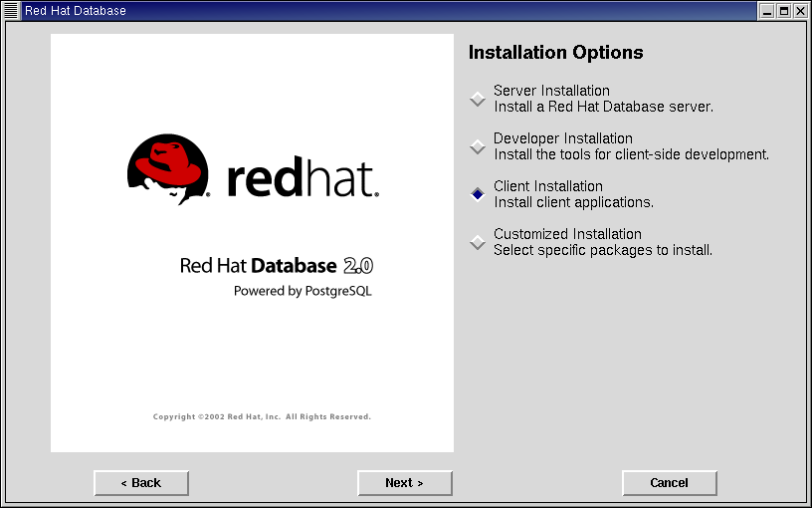This screenshot has width=812, height=508.
Task: Click the 'Install client applications.' description
Action: pos(573,202)
